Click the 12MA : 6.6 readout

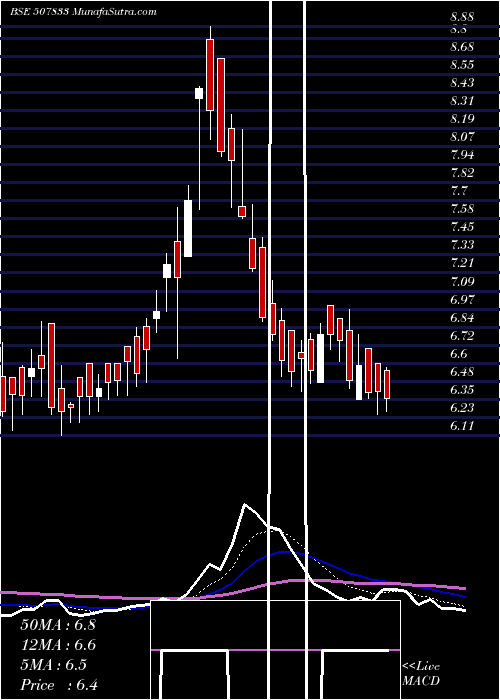(x=58, y=645)
